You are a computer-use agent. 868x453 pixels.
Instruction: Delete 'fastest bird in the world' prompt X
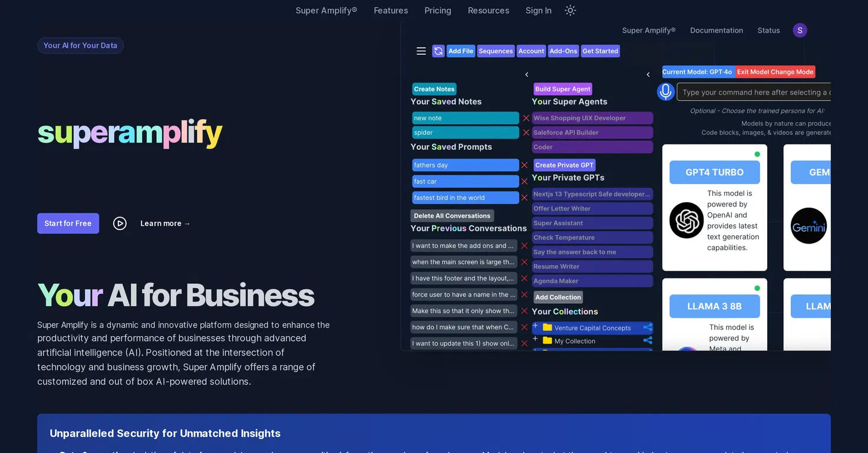[524, 198]
